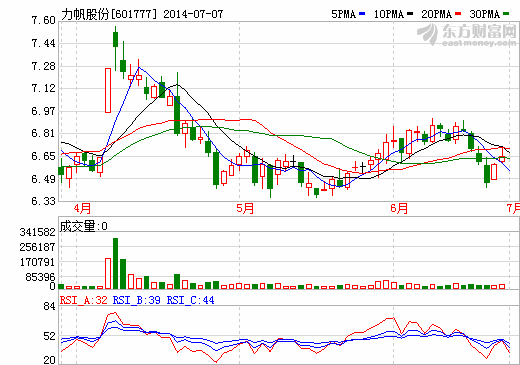Viewport: 520px width, 365px height.
Task: Click the chart title 力帆股份[601777]
Action: click(x=109, y=14)
